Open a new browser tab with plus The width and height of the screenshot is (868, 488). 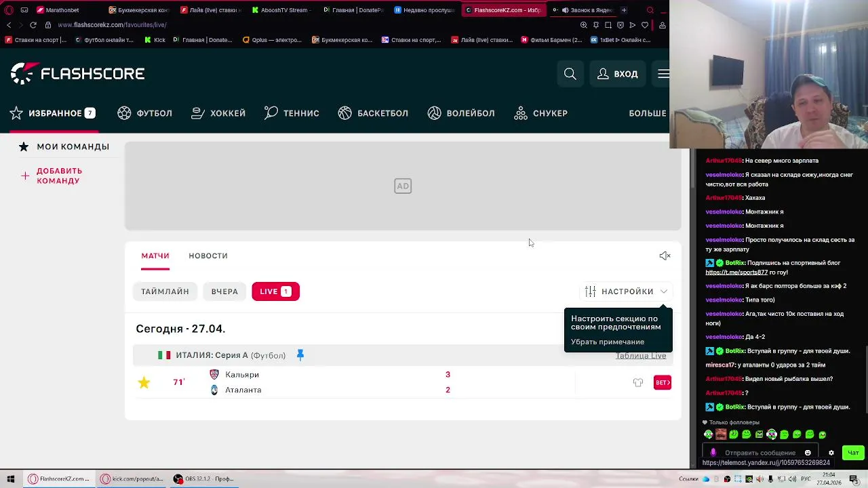[624, 10]
